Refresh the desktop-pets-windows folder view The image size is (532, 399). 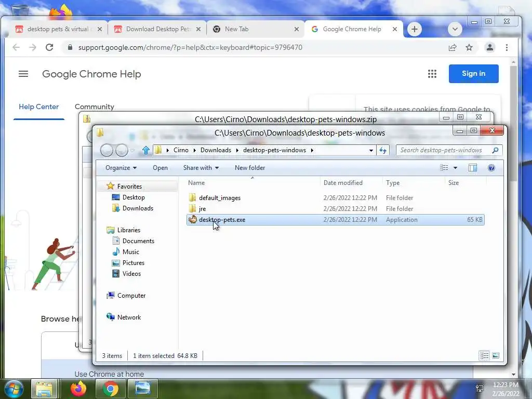tap(383, 150)
